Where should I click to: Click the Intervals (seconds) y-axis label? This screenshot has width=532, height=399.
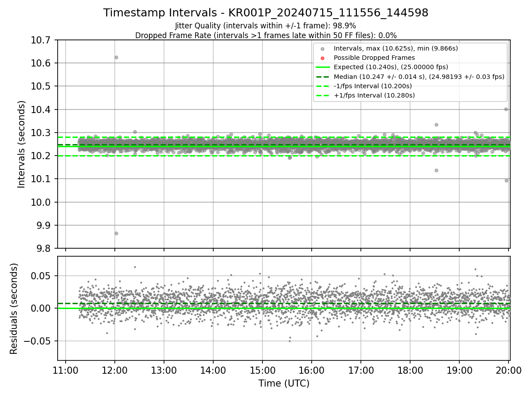(x=22, y=144)
